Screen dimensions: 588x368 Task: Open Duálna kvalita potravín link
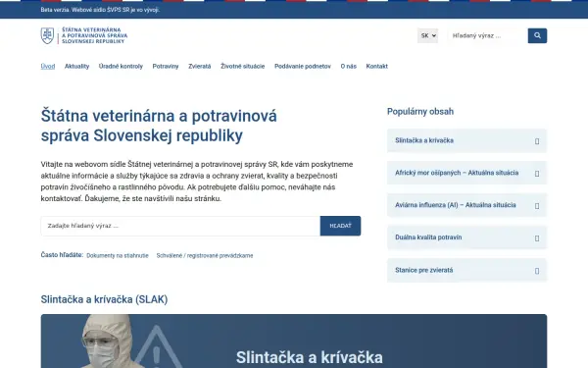(466, 237)
